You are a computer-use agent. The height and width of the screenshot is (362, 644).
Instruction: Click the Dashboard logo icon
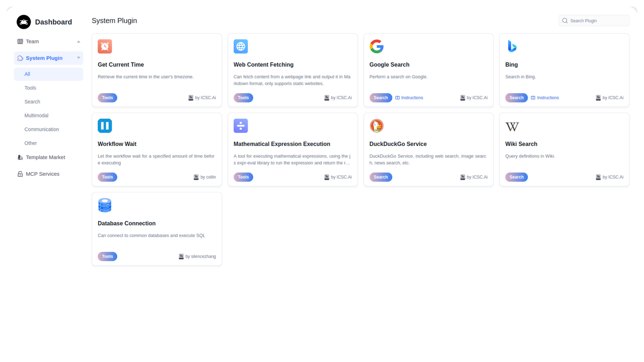(24, 22)
